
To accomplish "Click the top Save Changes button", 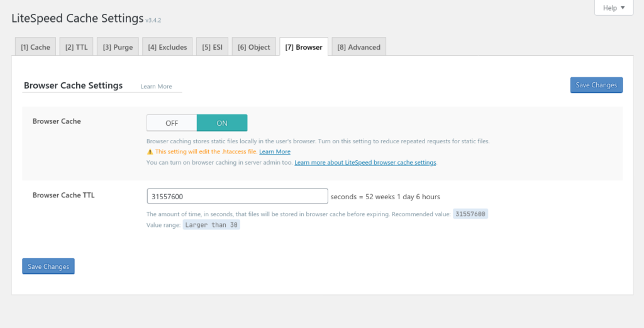I will (596, 85).
